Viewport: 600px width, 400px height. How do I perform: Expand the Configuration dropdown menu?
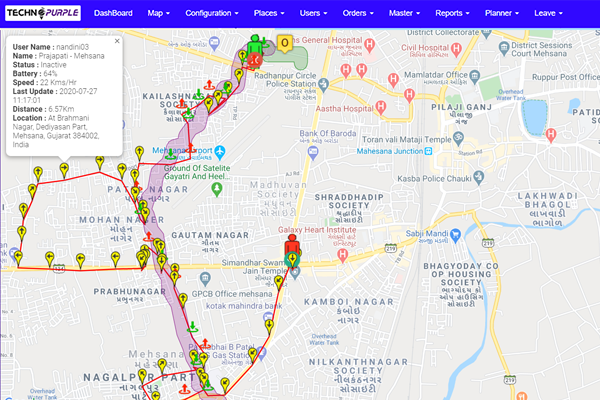point(212,13)
